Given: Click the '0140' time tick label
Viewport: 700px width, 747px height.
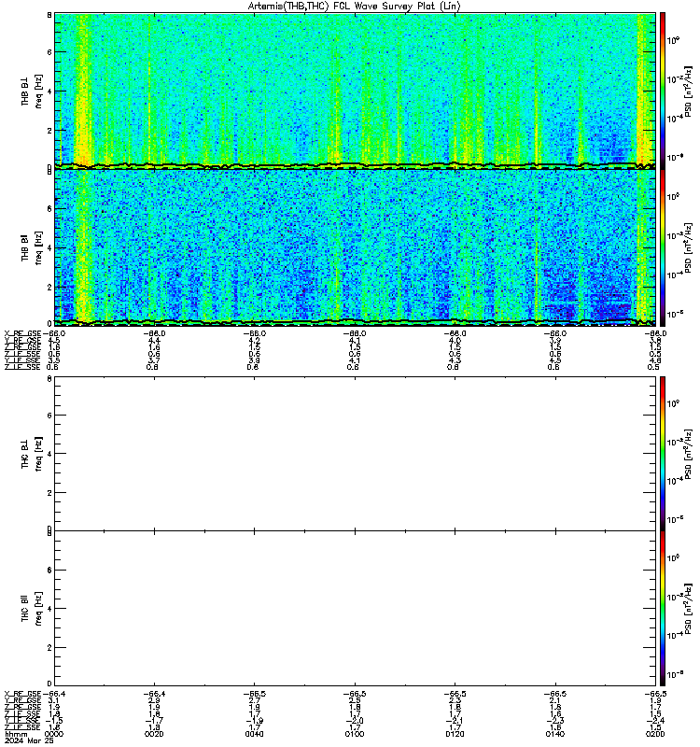Looking at the screenshot, I should [x=555, y=734].
